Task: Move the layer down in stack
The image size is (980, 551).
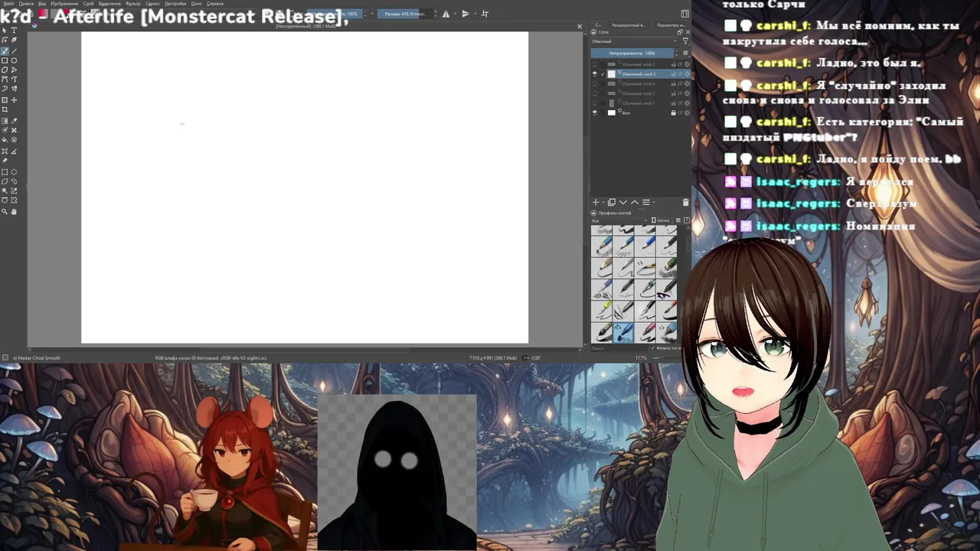Action: [x=623, y=202]
